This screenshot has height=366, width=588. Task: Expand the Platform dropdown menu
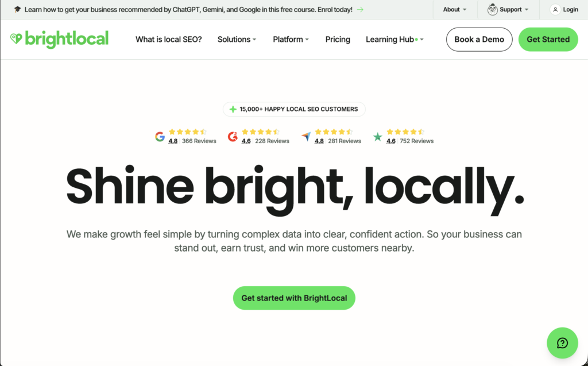click(291, 40)
